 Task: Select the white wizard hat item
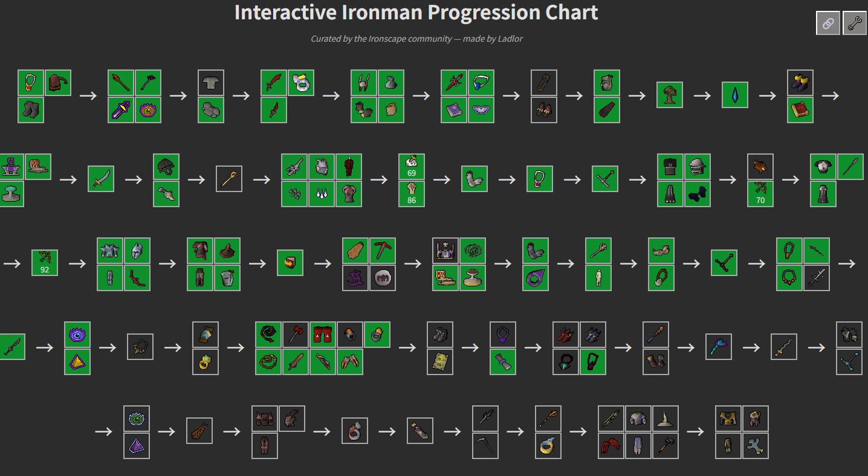tap(666, 419)
